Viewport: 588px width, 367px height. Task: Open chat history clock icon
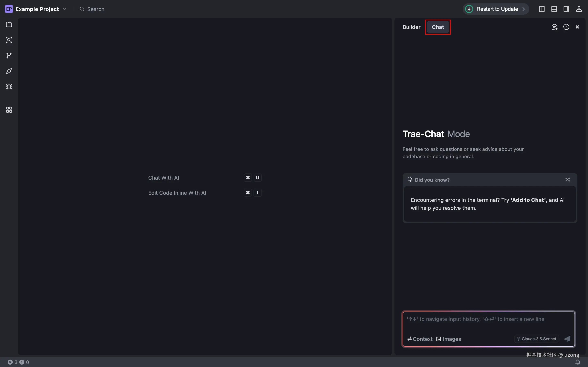pyautogui.click(x=566, y=27)
